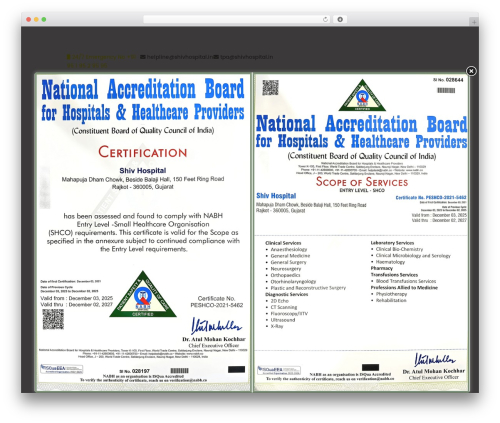Click the green fullscreen window button
Image resolution: width=500 pixels, height=423 pixels.
click(x=44, y=19)
